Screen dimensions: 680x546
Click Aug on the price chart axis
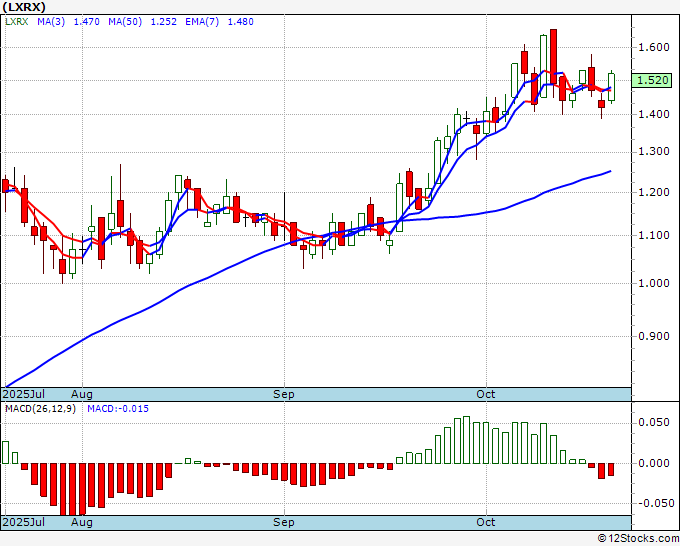pos(82,394)
